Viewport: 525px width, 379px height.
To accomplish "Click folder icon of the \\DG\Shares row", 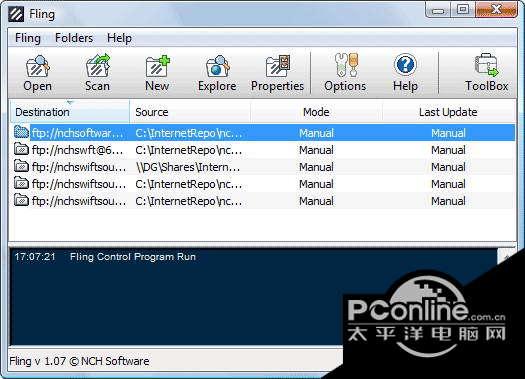I will click(21, 166).
